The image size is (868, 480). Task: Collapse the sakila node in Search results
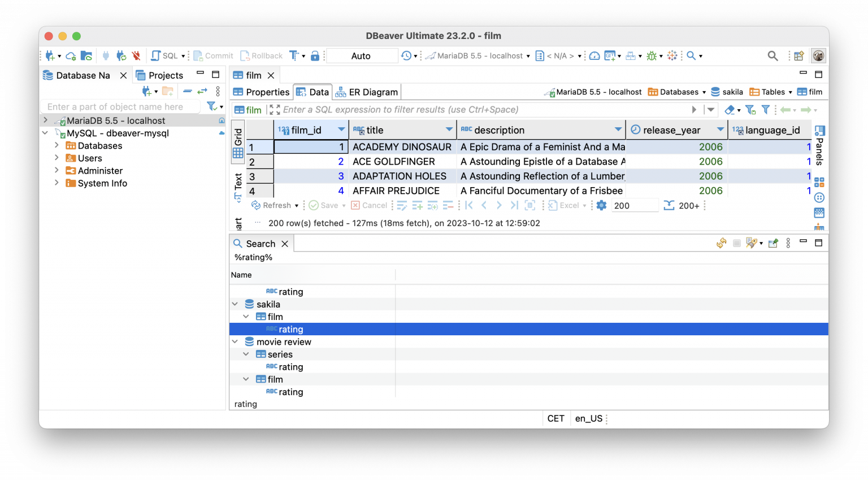click(235, 304)
